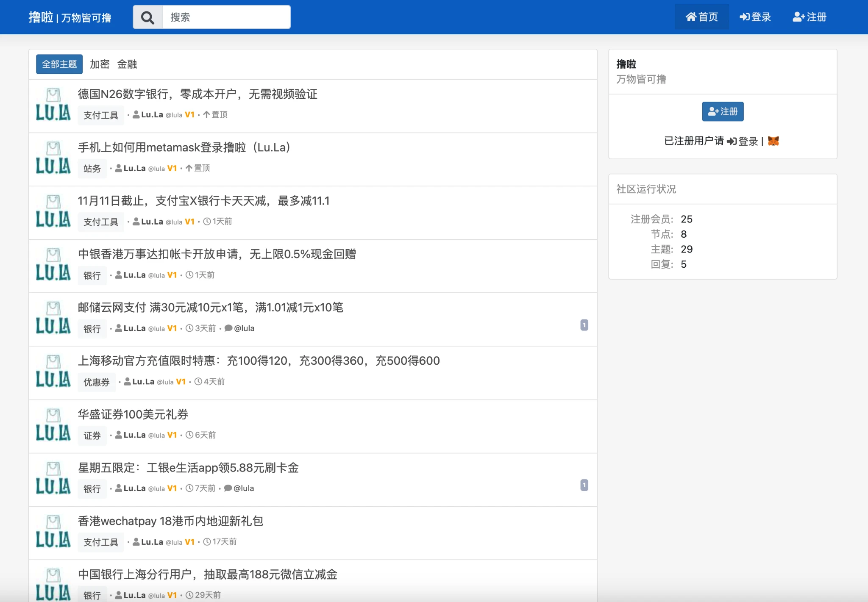
Task: Switch to the 金融 tab
Action: tap(127, 64)
